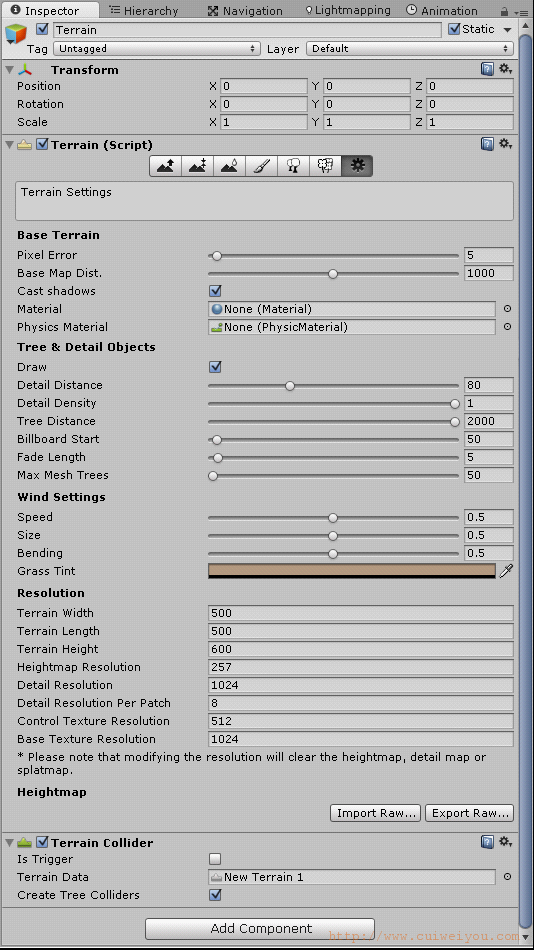Image resolution: width=534 pixels, height=950 pixels.
Task: Open the Transform component help icon
Action: pos(487,69)
